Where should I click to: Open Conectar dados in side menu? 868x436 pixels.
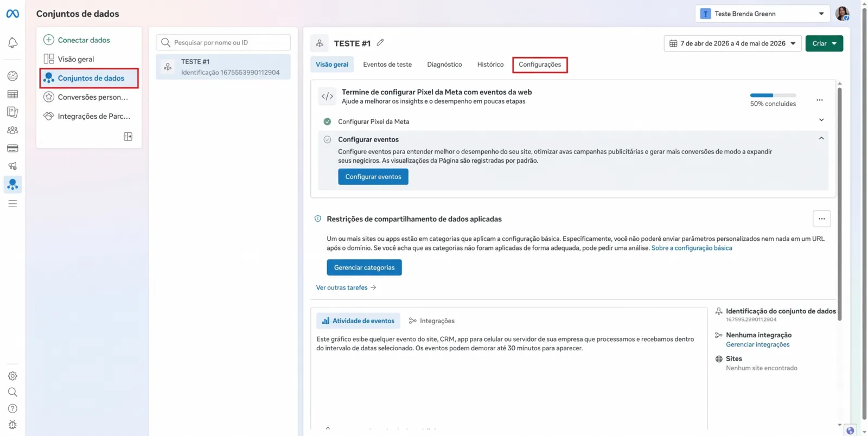pyautogui.click(x=76, y=40)
